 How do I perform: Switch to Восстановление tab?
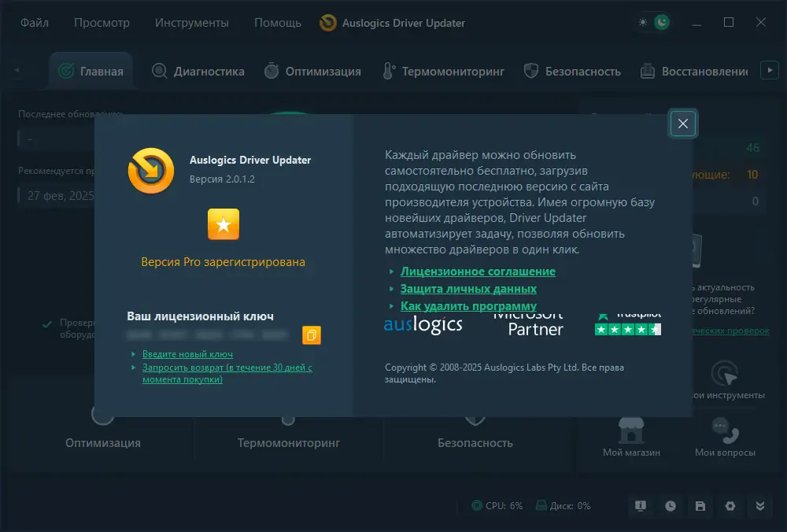pos(694,72)
